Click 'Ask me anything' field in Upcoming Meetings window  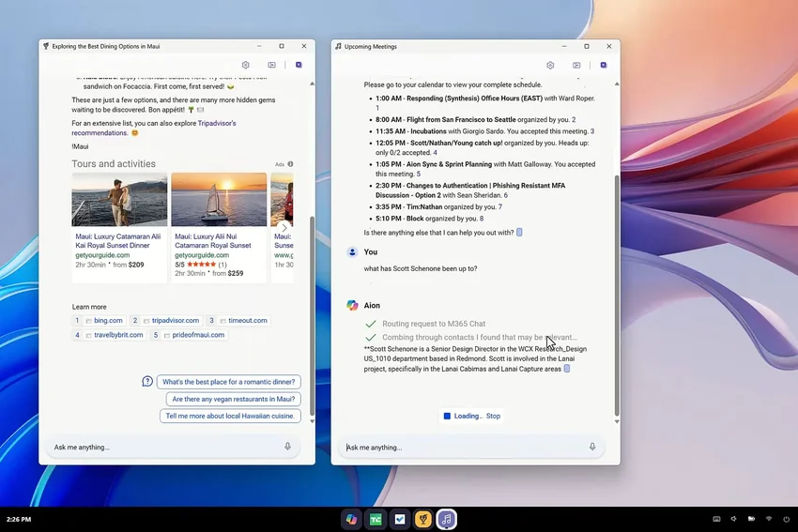click(x=470, y=447)
